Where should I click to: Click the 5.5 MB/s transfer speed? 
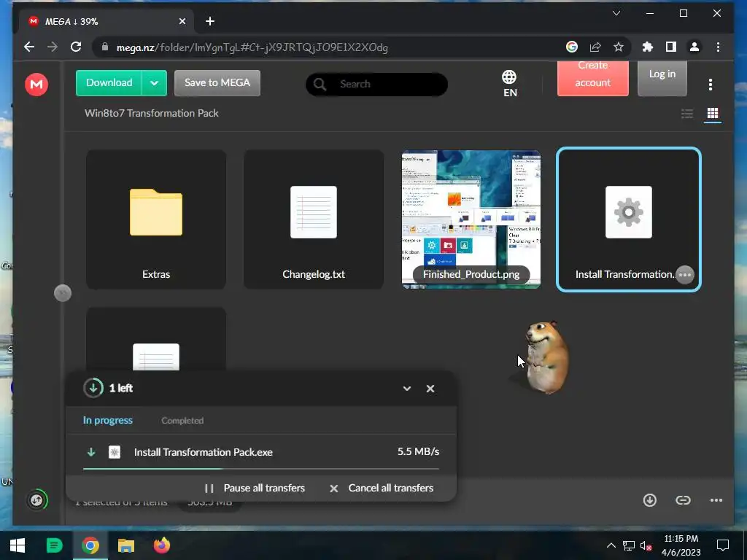pos(418,451)
